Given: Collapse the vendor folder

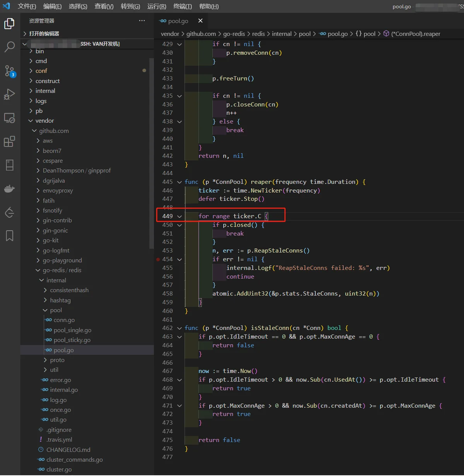Looking at the screenshot, I should 87,121.
